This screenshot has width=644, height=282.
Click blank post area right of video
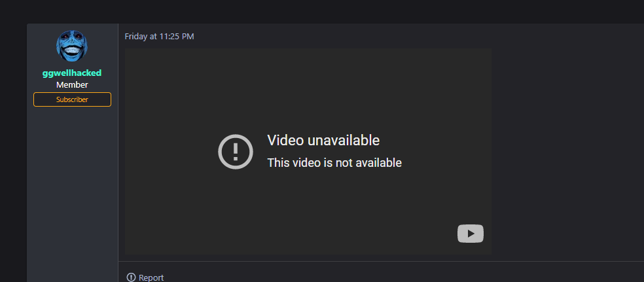click(567, 152)
